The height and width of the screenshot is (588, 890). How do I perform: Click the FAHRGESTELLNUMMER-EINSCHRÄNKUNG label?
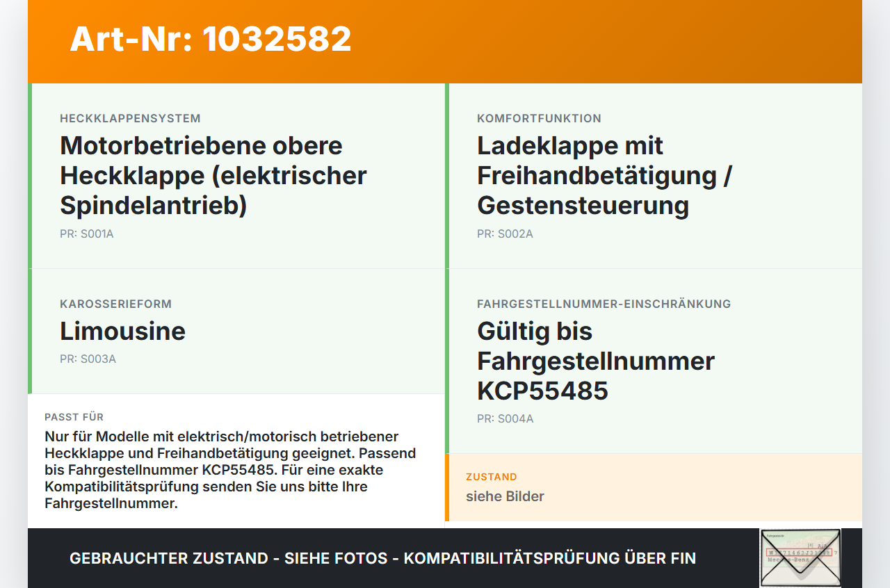tap(604, 304)
